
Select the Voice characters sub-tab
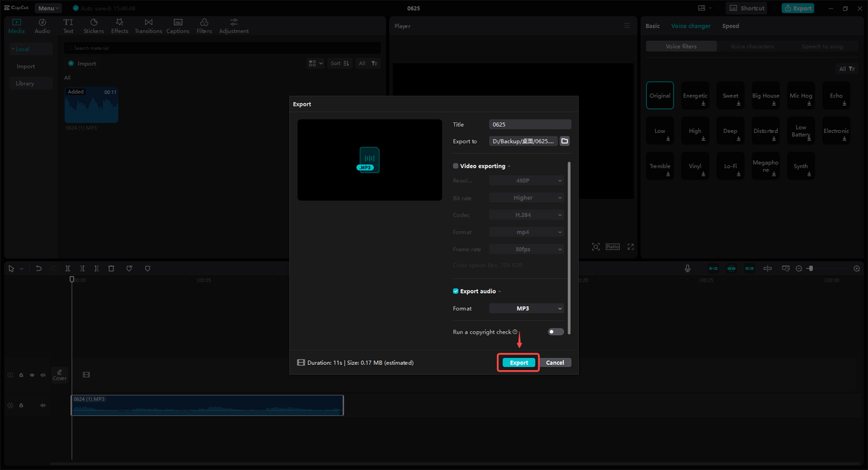click(752, 47)
